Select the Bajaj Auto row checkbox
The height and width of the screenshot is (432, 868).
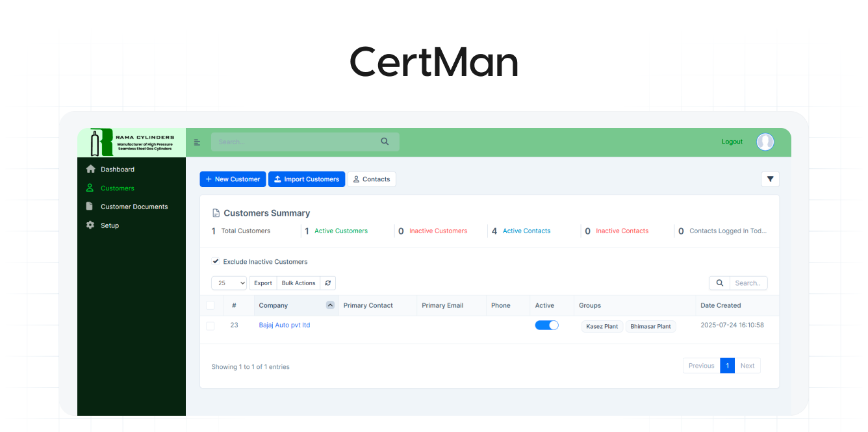click(210, 325)
